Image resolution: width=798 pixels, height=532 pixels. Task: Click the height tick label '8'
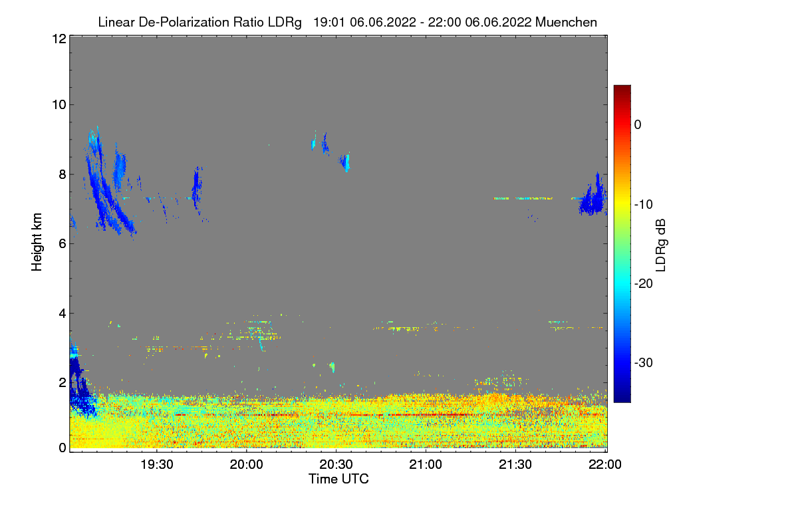click(62, 174)
